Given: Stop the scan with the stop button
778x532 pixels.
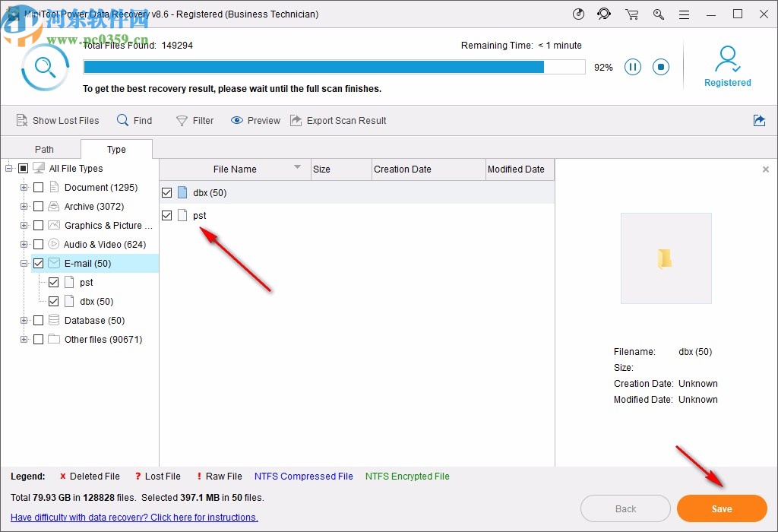Looking at the screenshot, I should 661,67.
